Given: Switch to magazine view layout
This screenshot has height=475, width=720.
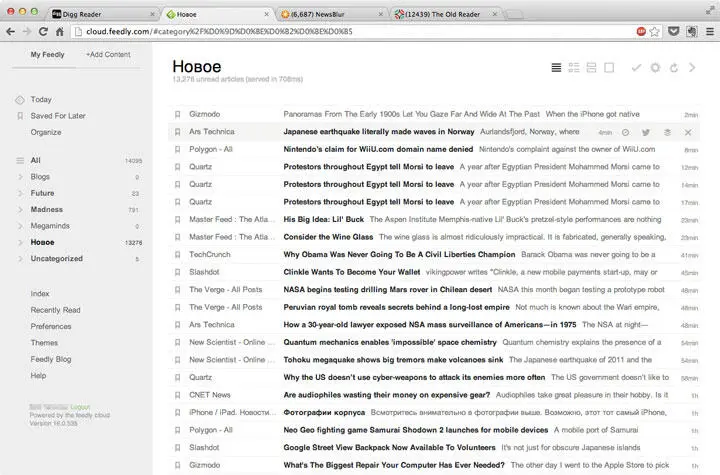Looking at the screenshot, I should [x=574, y=68].
